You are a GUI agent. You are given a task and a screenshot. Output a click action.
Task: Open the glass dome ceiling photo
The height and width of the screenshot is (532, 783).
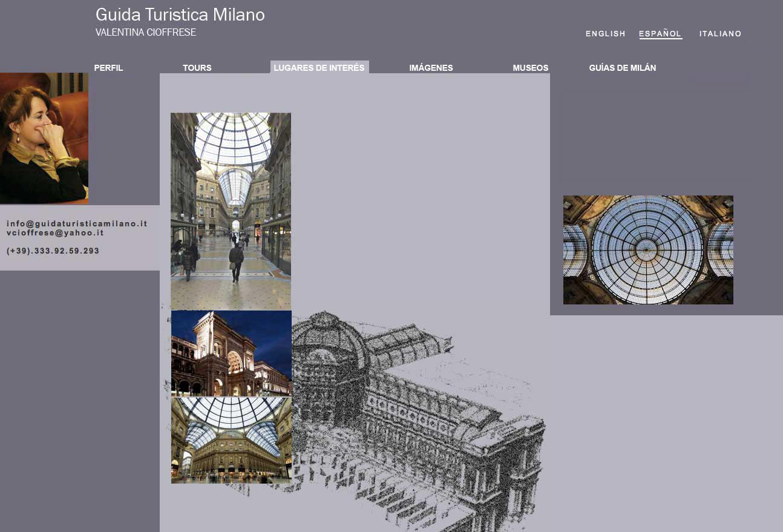[648, 250]
